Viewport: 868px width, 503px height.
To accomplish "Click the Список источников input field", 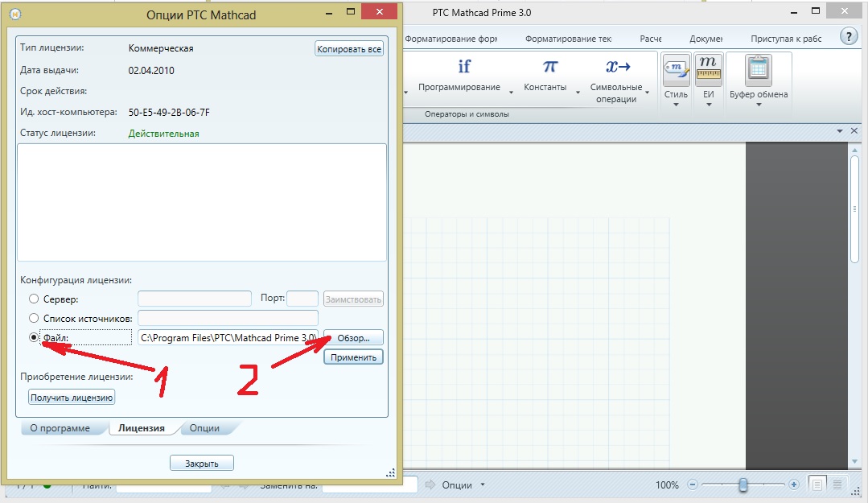I will (228, 318).
